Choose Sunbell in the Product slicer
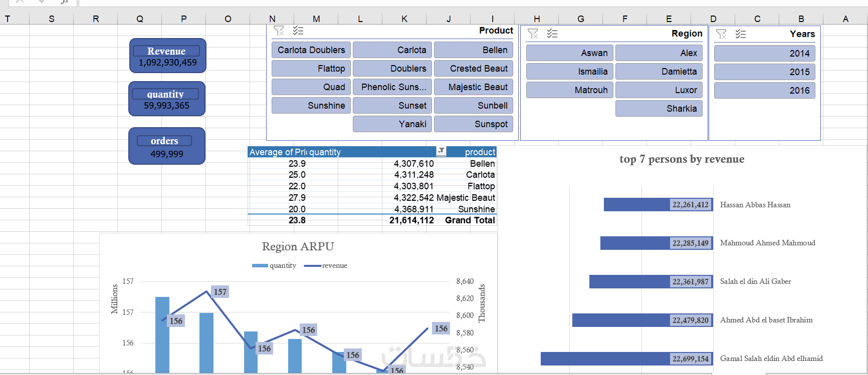 tap(474, 106)
